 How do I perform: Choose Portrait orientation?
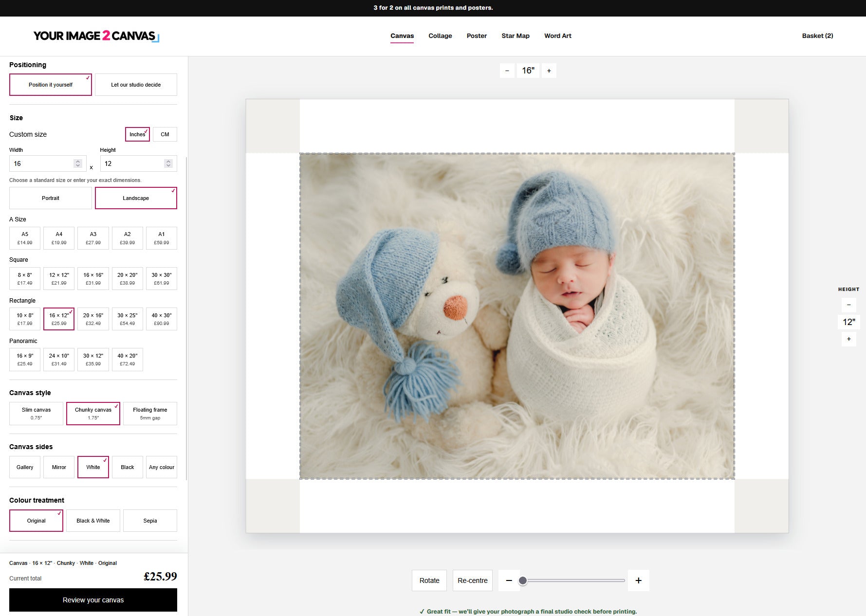[x=51, y=198]
